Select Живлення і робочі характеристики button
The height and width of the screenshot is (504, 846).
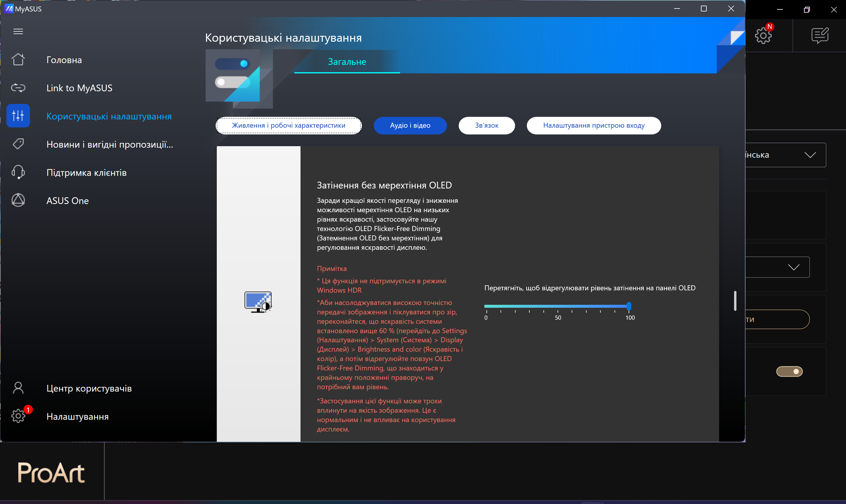point(288,126)
